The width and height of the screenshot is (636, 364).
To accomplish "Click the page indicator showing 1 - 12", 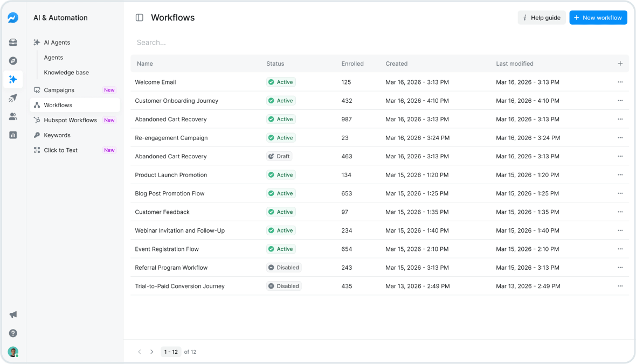I will (x=170, y=352).
